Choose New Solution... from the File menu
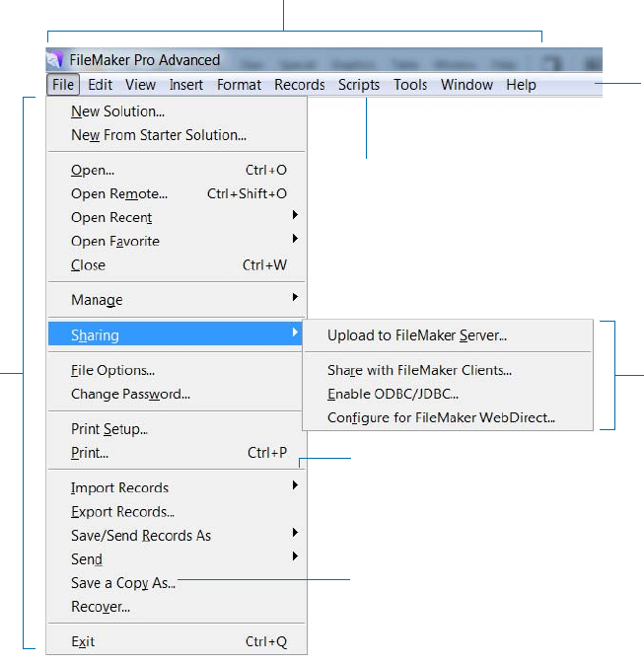 (x=177, y=111)
